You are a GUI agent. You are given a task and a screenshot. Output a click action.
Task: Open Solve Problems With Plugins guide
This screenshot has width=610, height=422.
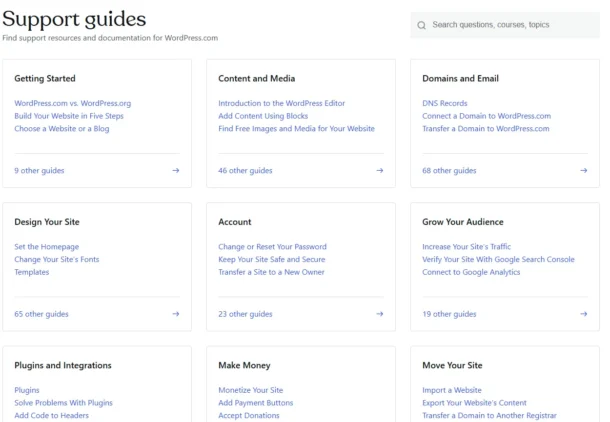point(63,403)
